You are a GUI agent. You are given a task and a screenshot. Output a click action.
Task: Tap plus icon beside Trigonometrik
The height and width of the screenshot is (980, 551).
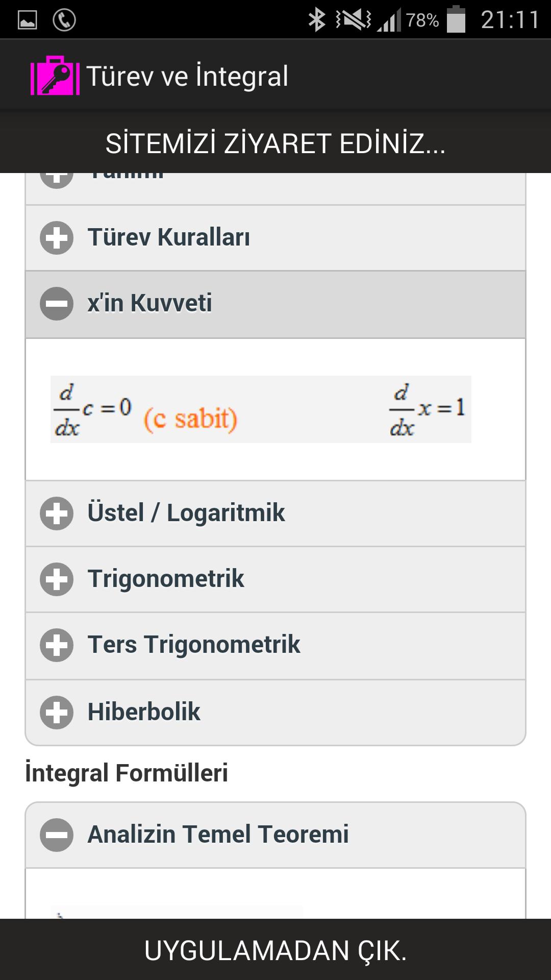pyautogui.click(x=57, y=579)
